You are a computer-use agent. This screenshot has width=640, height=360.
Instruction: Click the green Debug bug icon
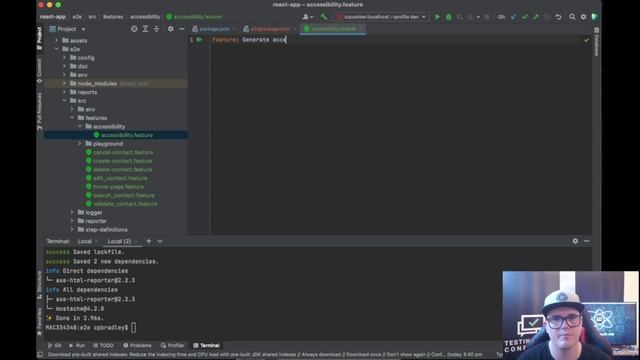tap(449, 17)
